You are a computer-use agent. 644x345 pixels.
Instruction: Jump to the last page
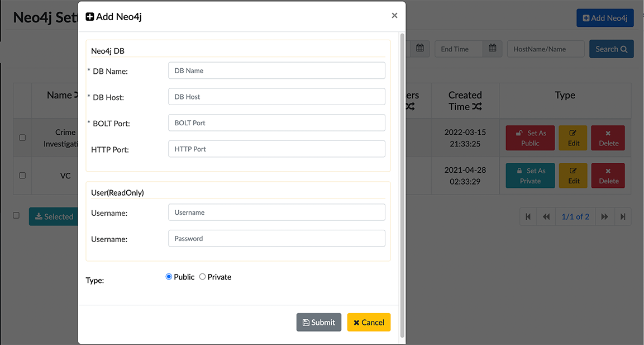(x=623, y=216)
